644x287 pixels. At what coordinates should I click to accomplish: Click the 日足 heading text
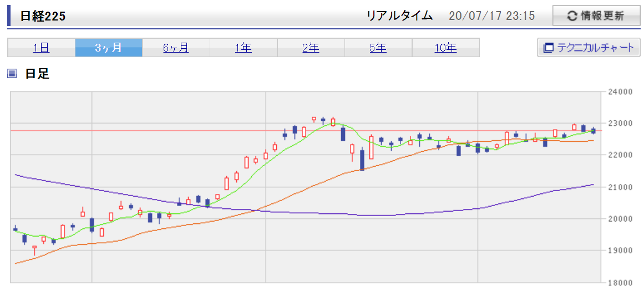coord(37,73)
